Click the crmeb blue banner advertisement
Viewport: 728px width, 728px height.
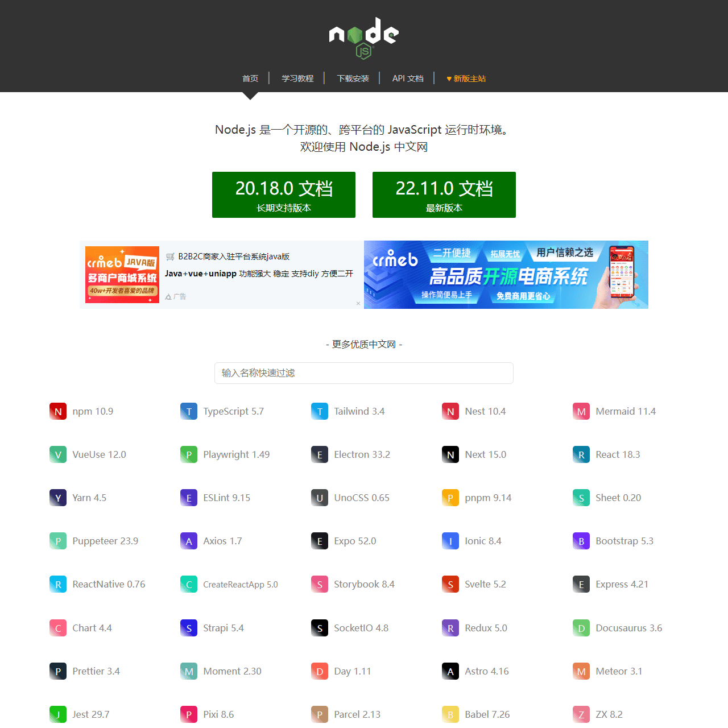[506, 275]
